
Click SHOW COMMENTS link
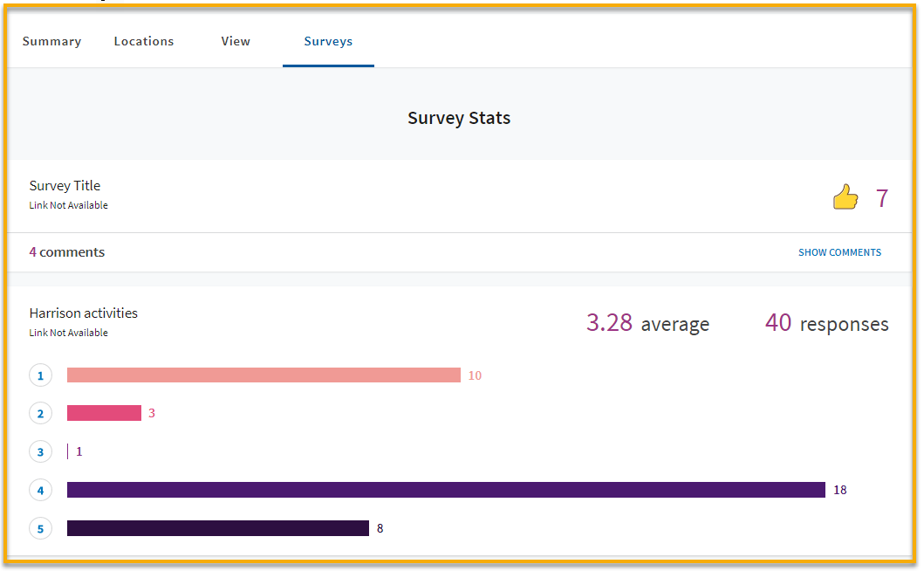(839, 252)
